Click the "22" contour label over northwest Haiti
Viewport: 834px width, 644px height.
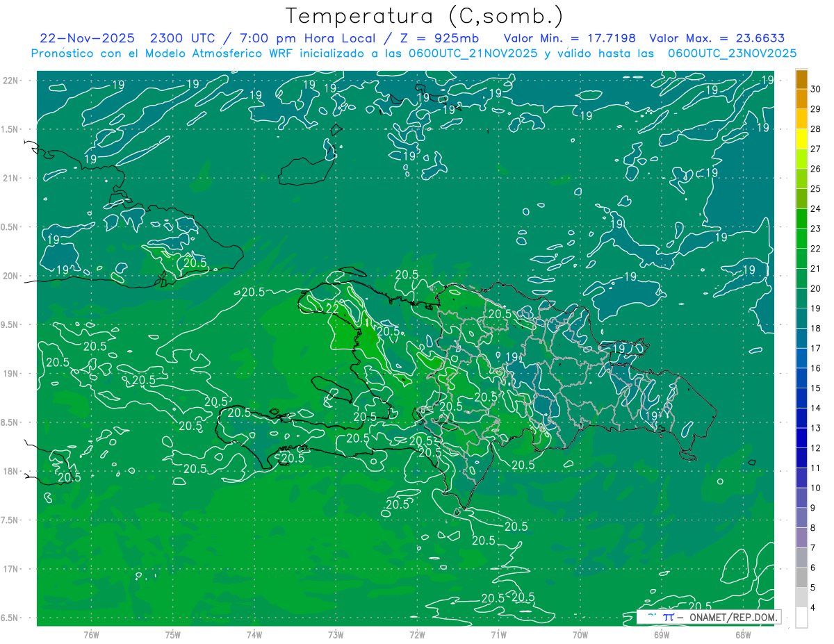click(x=332, y=309)
